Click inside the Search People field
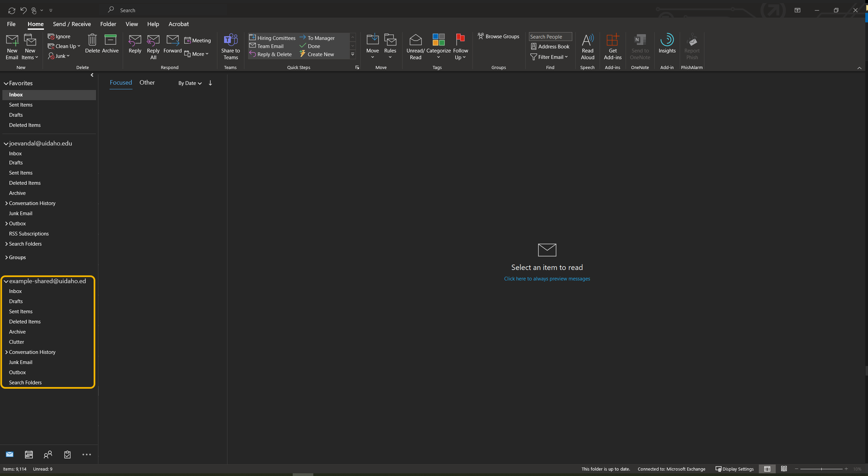The width and height of the screenshot is (868, 476). [x=550, y=36]
